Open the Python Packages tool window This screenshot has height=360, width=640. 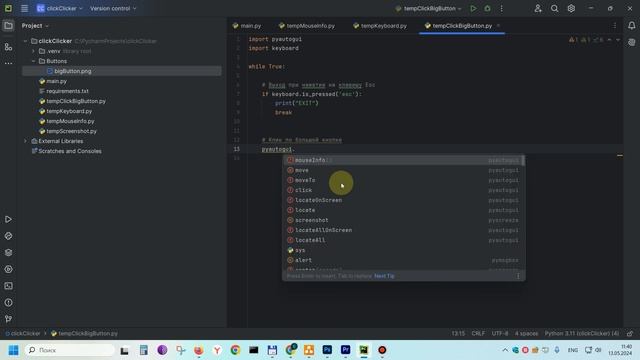coord(8,253)
